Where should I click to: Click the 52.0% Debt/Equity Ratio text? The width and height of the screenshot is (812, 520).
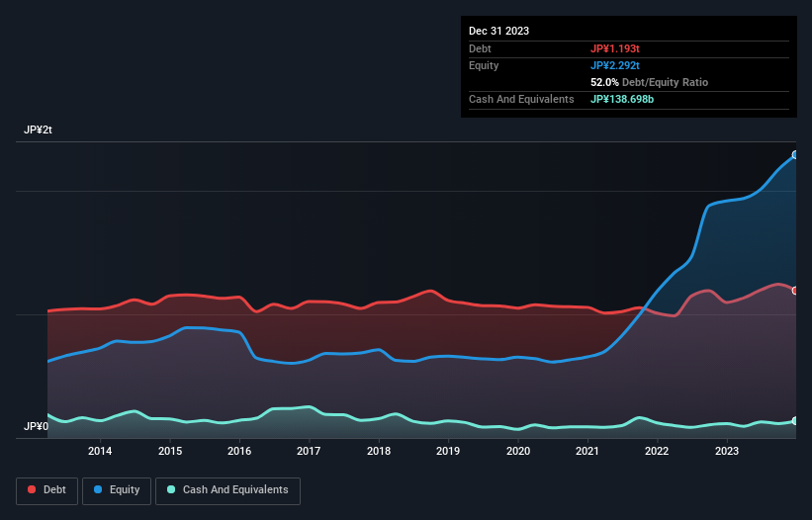click(x=649, y=82)
